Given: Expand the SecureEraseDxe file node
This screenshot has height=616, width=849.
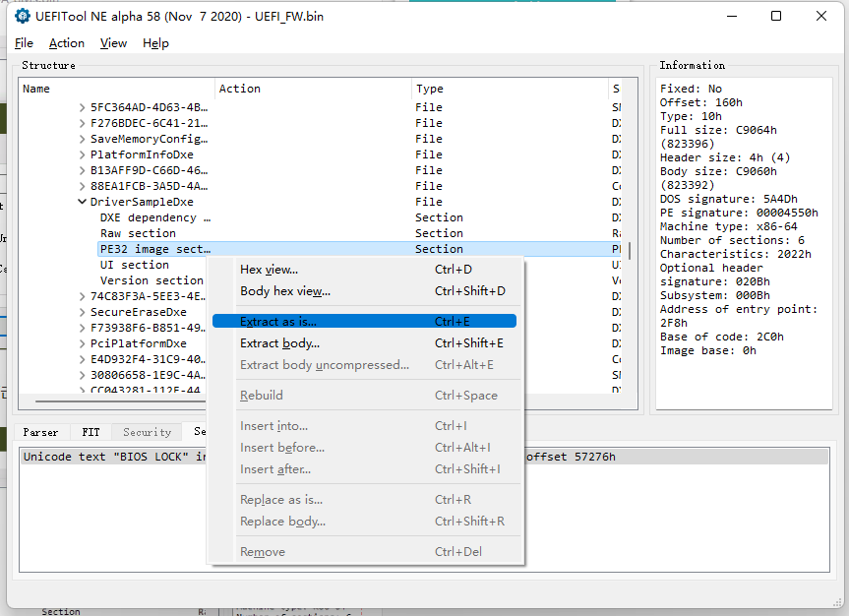Looking at the screenshot, I should point(82,312).
